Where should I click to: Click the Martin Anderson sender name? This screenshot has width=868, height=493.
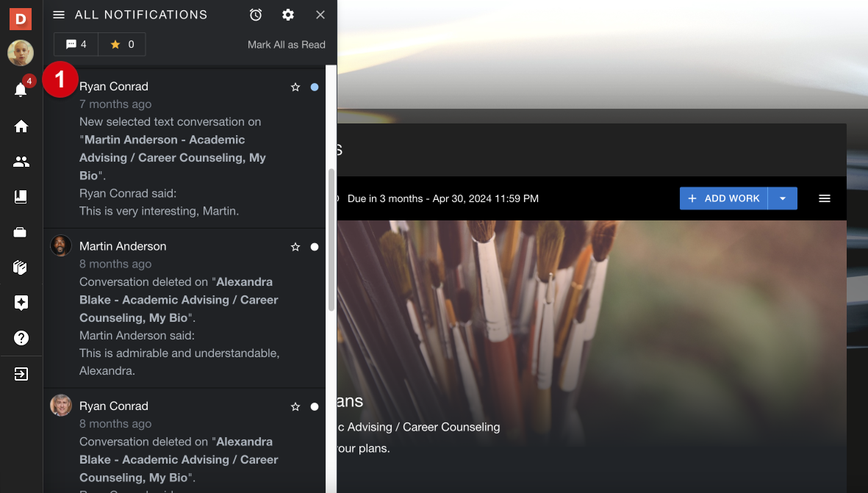[123, 246]
